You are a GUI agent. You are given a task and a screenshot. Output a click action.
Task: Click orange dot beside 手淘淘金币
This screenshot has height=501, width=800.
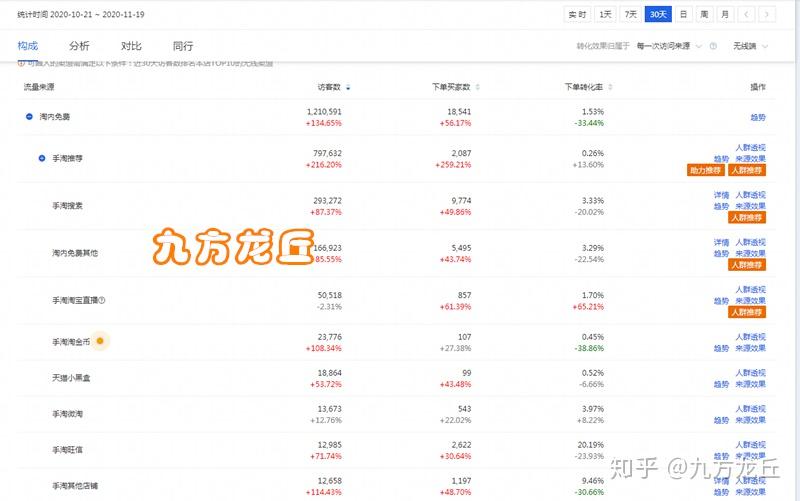(x=100, y=341)
